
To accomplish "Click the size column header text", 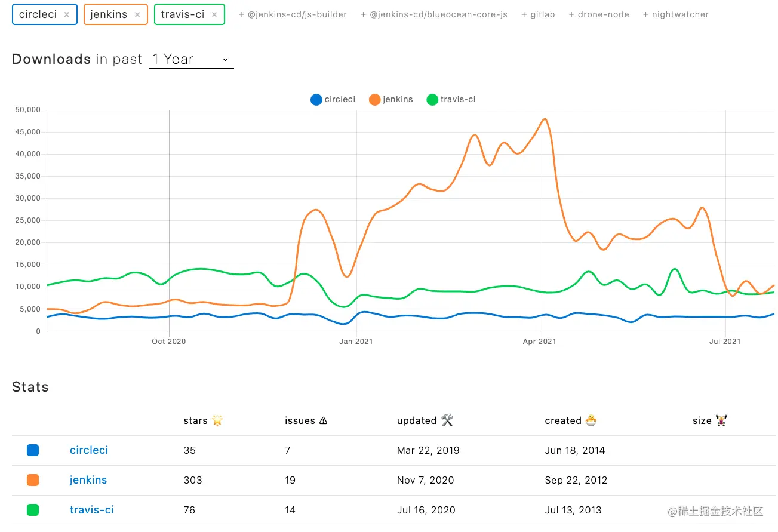I will pyautogui.click(x=702, y=420).
